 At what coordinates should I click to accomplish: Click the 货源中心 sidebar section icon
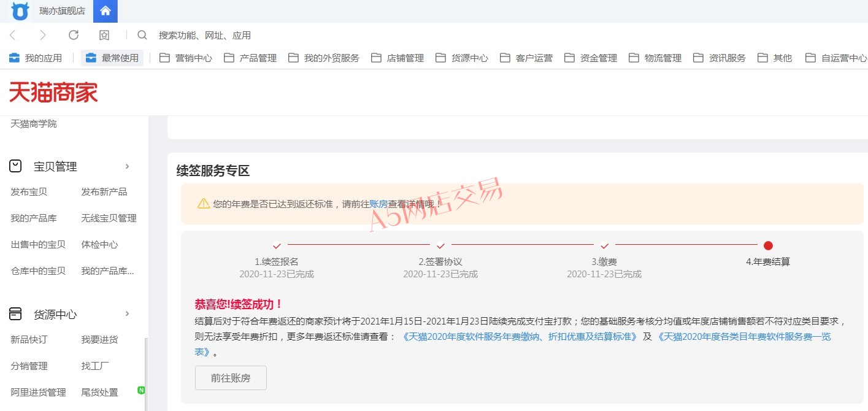coord(15,314)
